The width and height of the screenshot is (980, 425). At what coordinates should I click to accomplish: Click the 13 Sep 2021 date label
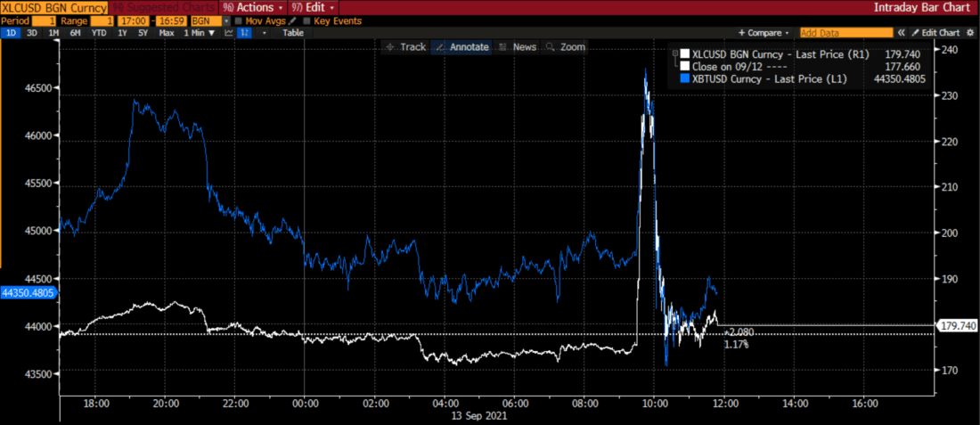479,415
